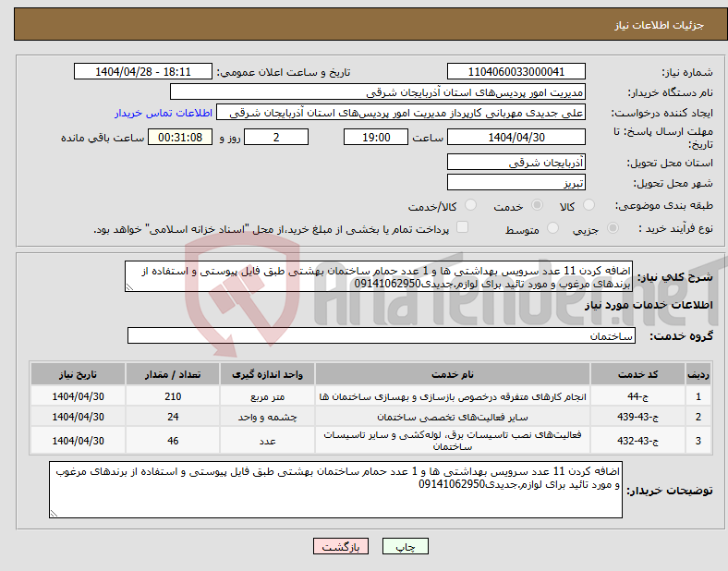The width and height of the screenshot is (728, 571).
Task: Click the buyer organization name field
Action: [x=378, y=91]
